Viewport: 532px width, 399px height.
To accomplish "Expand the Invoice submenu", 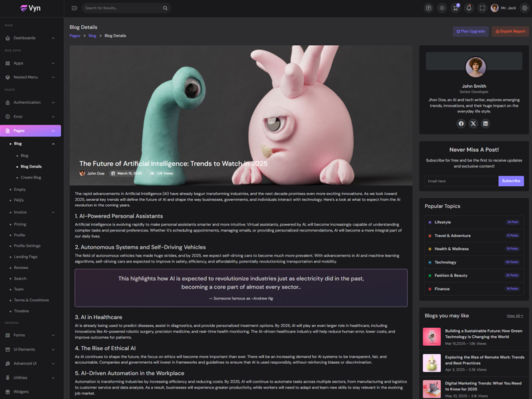I will (31, 212).
